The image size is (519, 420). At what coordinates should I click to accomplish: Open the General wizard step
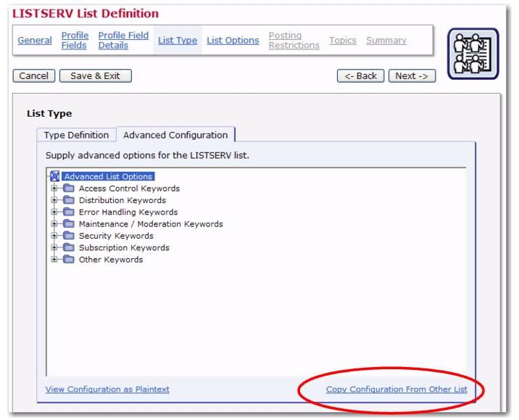[x=35, y=41]
